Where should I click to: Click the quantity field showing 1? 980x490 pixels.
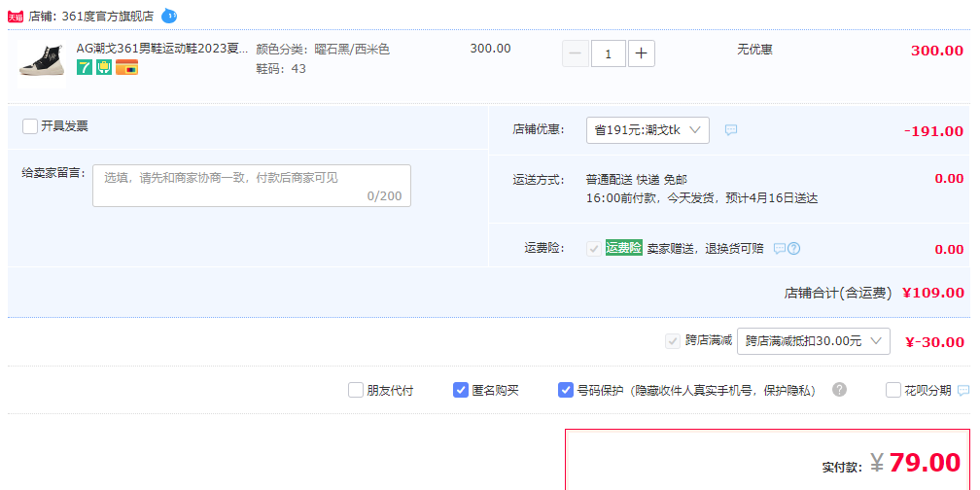[609, 53]
